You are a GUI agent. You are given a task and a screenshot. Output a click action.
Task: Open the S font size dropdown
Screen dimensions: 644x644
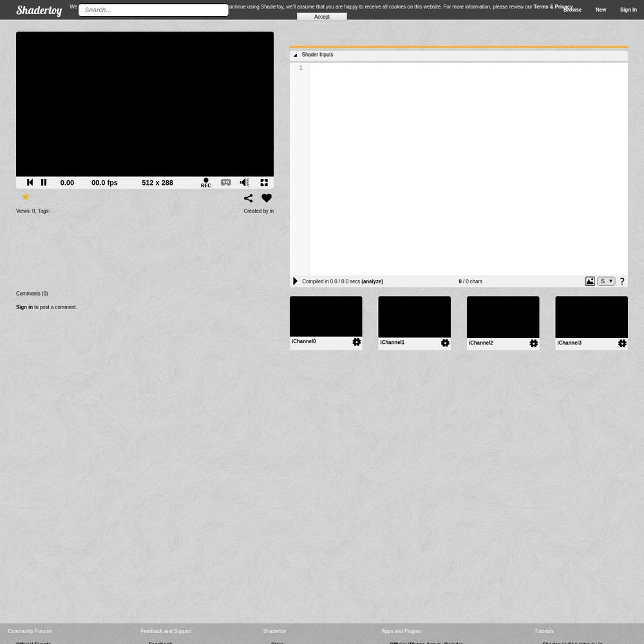pyautogui.click(x=606, y=281)
